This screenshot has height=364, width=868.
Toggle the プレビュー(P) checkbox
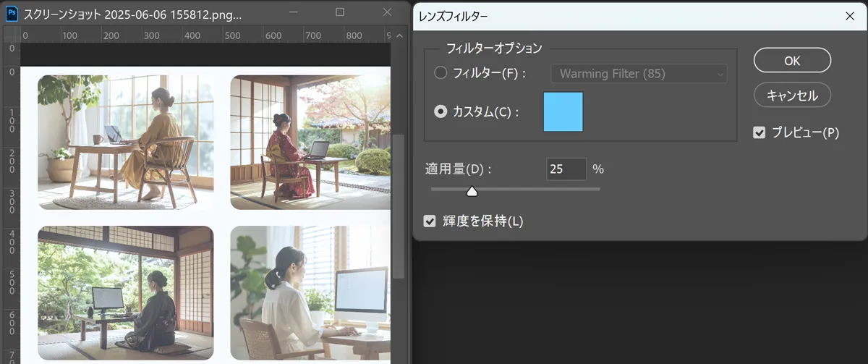click(x=759, y=132)
